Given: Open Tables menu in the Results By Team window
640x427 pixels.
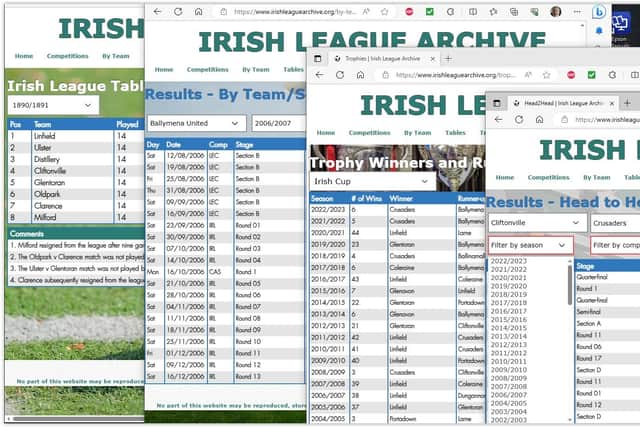Looking at the screenshot, I should [x=293, y=69].
